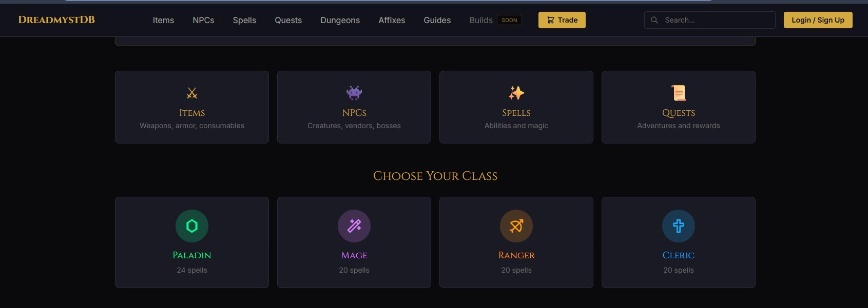Open the Items menu in navbar
Viewport: 868px width, 308px height.
[163, 20]
